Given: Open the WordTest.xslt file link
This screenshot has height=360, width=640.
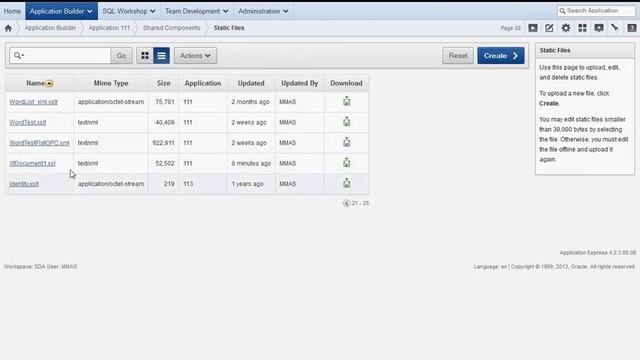Looking at the screenshot, I should [28, 122].
